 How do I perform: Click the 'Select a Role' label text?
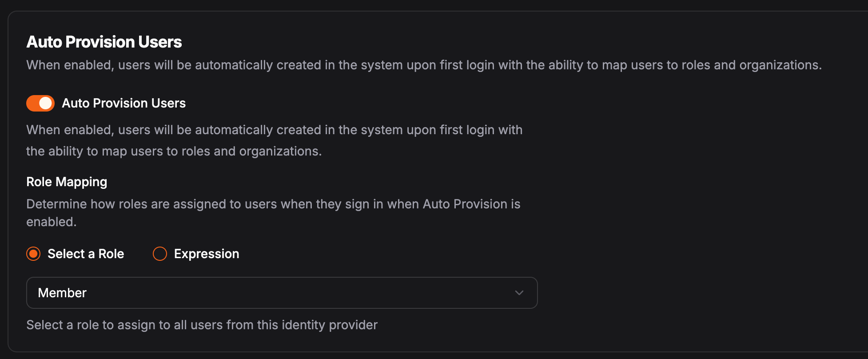86,254
